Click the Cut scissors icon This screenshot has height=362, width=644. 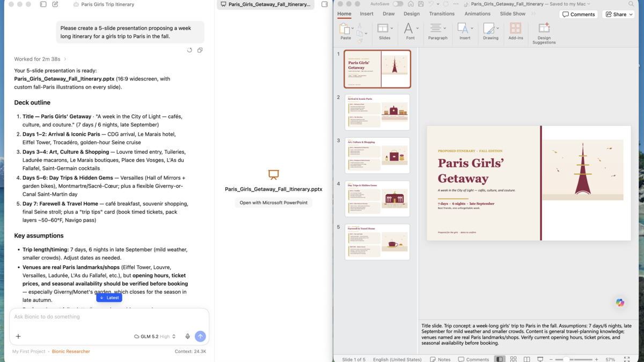pos(360,25)
